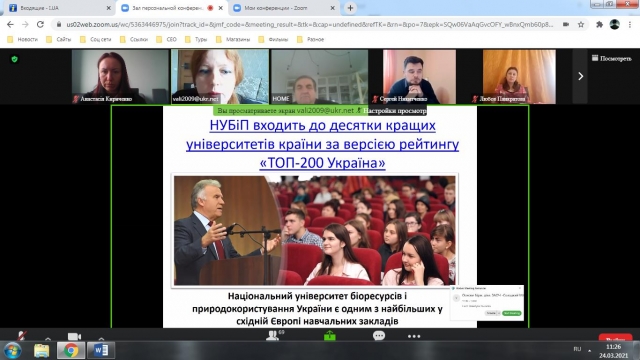Screen dimensions: 640x360
Task: Click the green shield encryption icon
Action: pyautogui.click(x=15, y=59)
